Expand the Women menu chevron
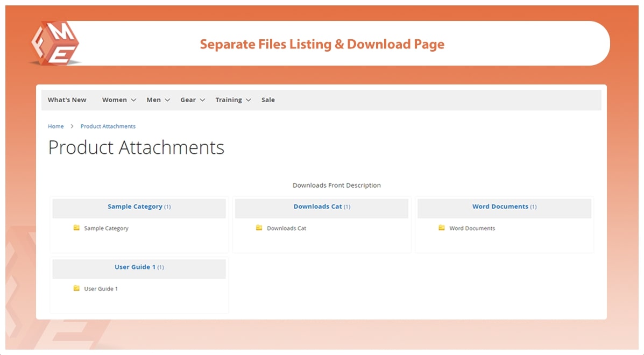The width and height of the screenshot is (644, 355). (133, 100)
